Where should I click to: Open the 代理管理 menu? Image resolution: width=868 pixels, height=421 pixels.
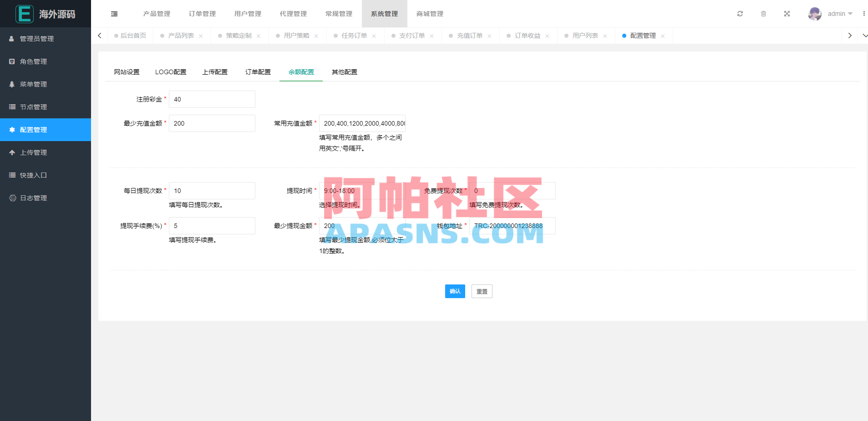pos(293,14)
